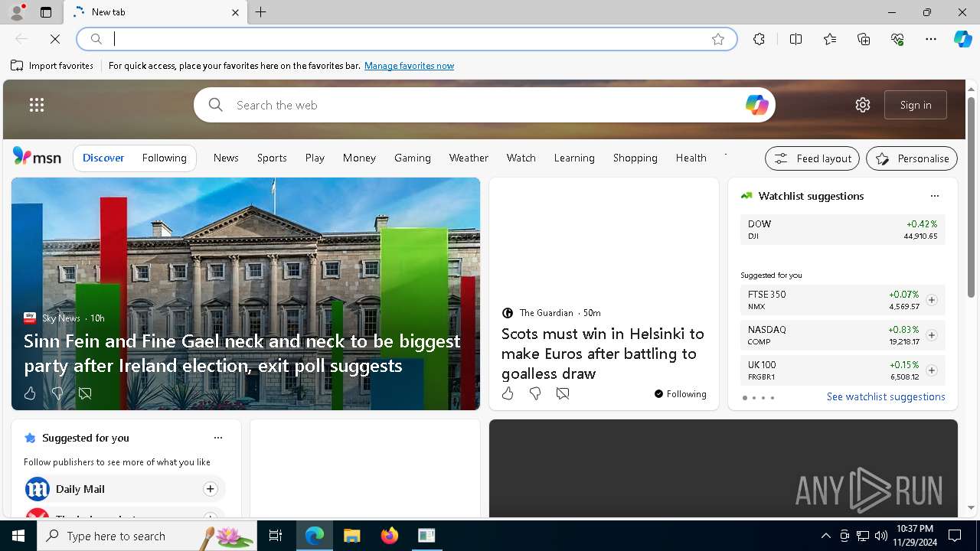980x551 pixels.
Task: Go to the msn logo home
Action: point(37,157)
